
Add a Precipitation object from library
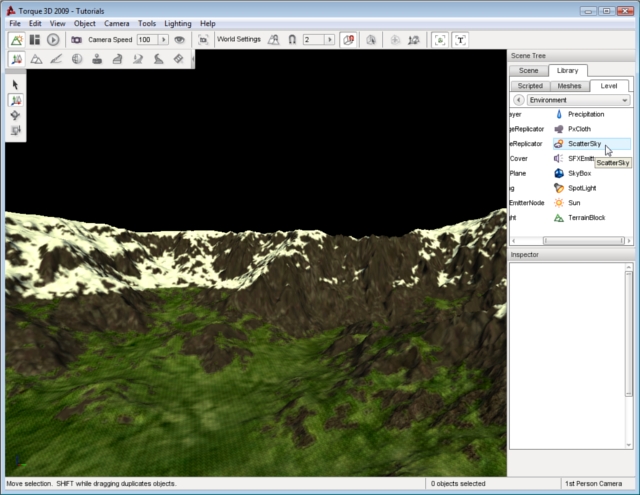coord(585,114)
